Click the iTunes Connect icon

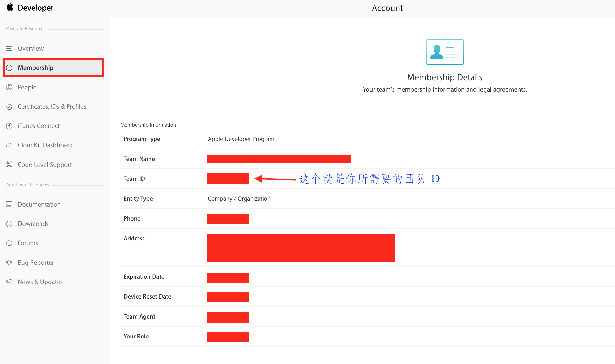click(9, 126)
